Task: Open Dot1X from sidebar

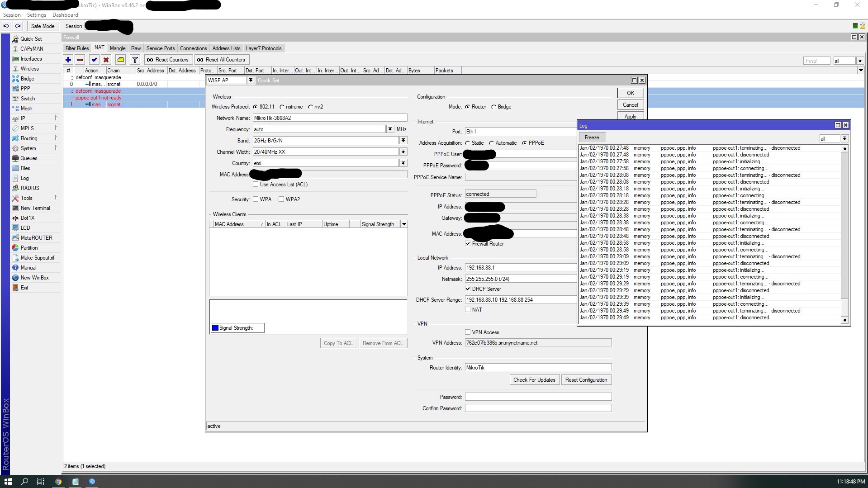Action: [x=27, y=218]
